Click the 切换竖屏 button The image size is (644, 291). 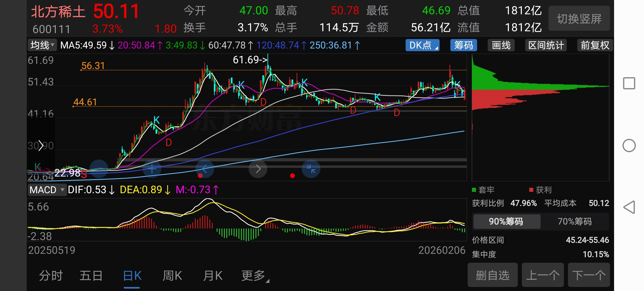tap(579, 19)
